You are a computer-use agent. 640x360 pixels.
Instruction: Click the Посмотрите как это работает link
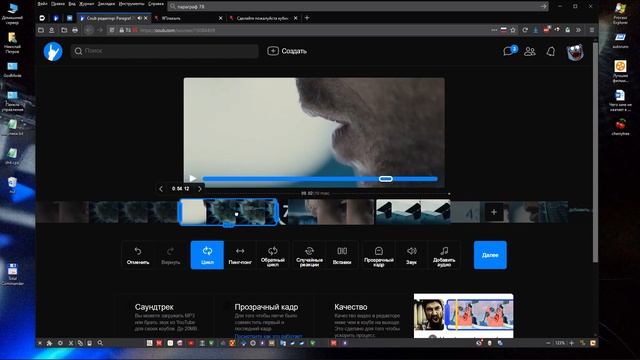click(268, 336)
